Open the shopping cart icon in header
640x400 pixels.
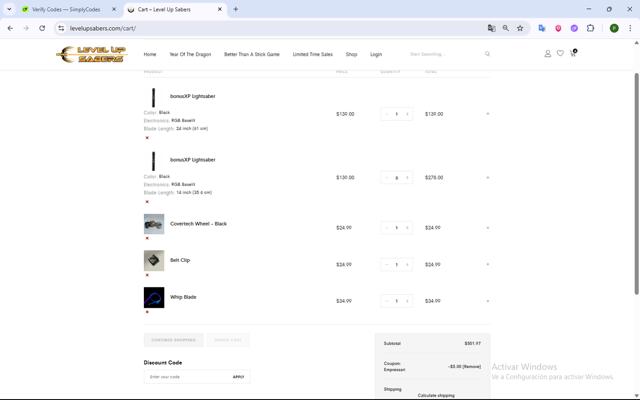[573, 53]
